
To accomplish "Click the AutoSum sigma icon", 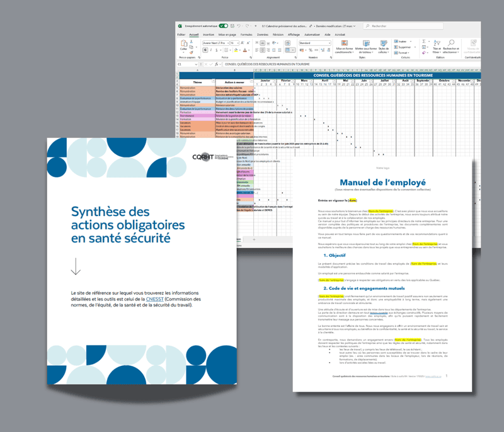I will 423,41.
